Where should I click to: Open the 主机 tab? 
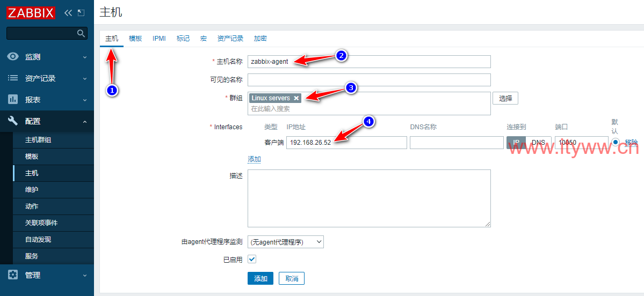click(x=112, y=39)
